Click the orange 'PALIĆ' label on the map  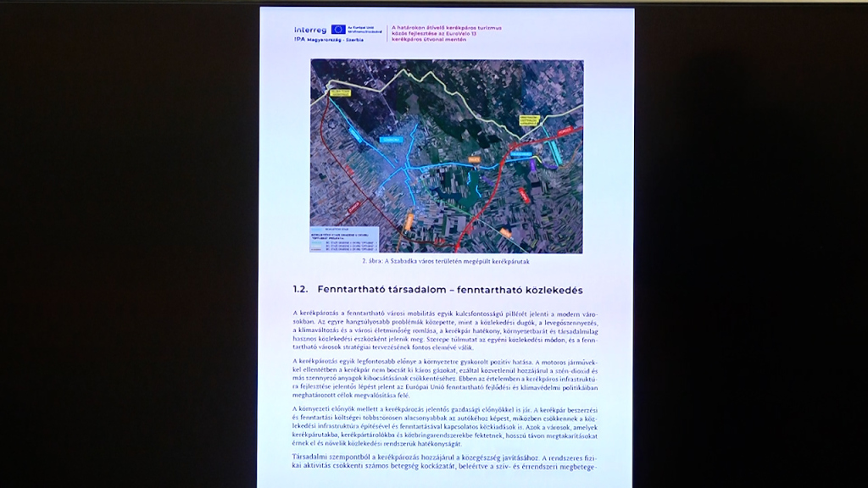click(x=474, y=159)
